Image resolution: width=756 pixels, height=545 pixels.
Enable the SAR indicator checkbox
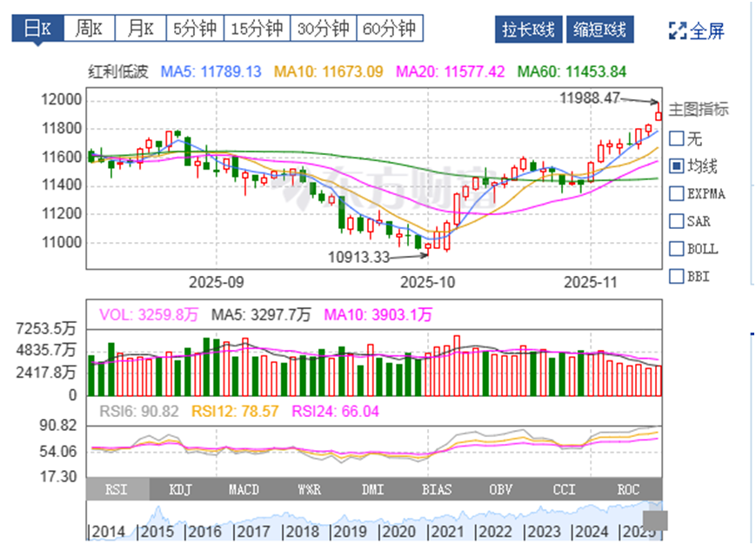[677, 221]
